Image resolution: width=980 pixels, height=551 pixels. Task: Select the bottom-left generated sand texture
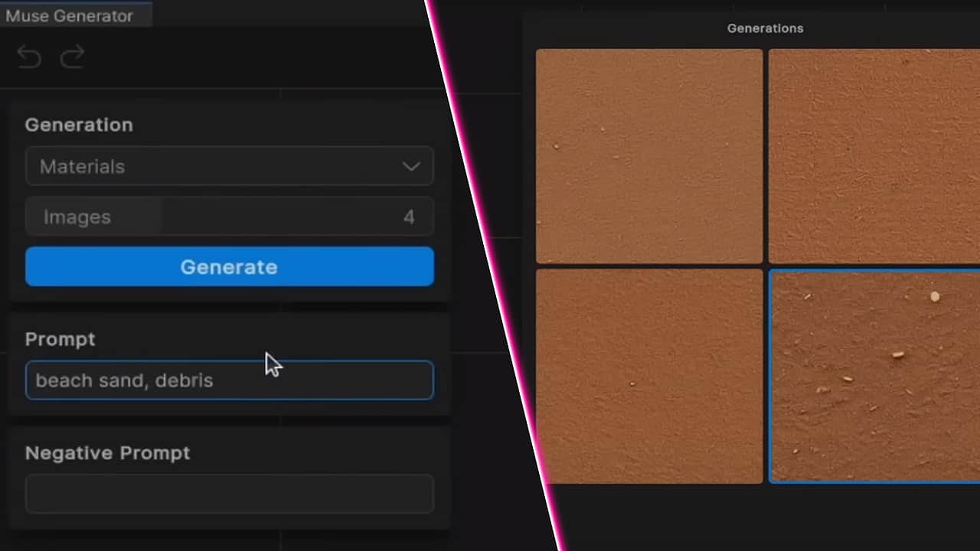point(649,376)
